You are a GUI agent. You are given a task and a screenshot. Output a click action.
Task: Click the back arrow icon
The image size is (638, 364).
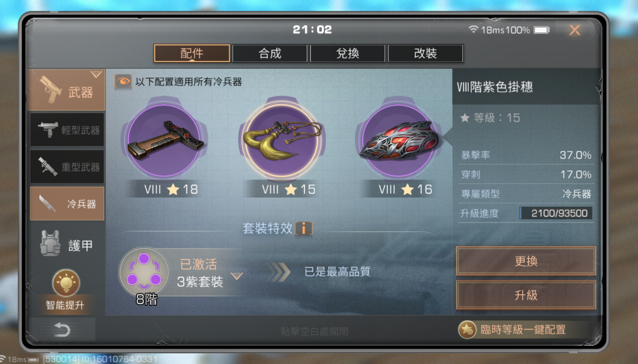tap(62, 330)
